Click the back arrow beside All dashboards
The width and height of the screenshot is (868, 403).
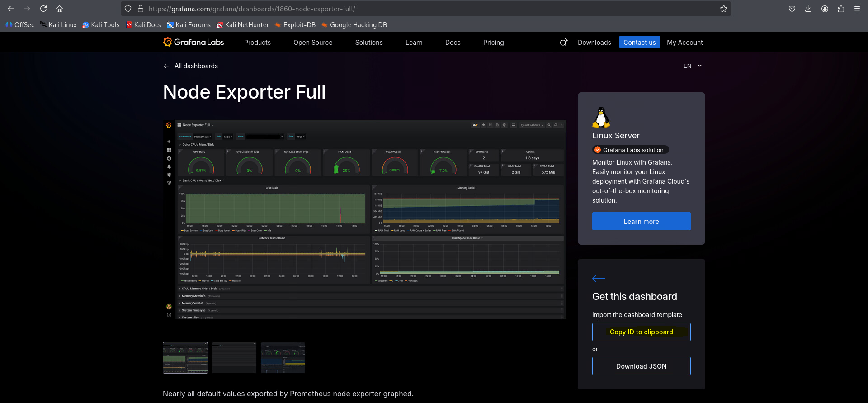coord(166,66)
